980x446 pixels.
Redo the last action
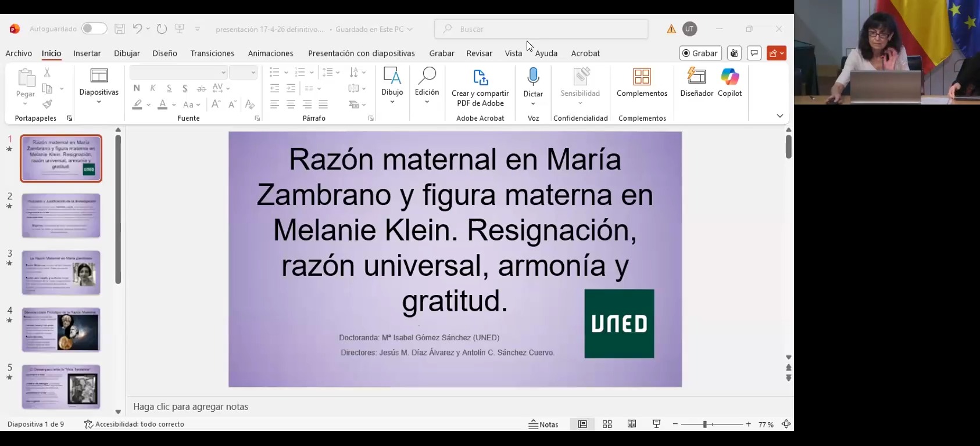click(x=162, y=28)
